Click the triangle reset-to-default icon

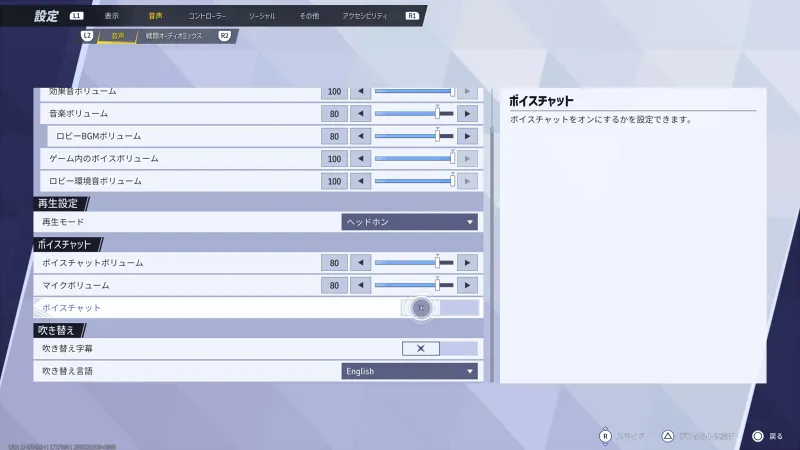(667, 436)
